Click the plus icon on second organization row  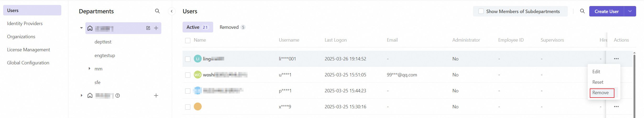(x=156, y=95)
